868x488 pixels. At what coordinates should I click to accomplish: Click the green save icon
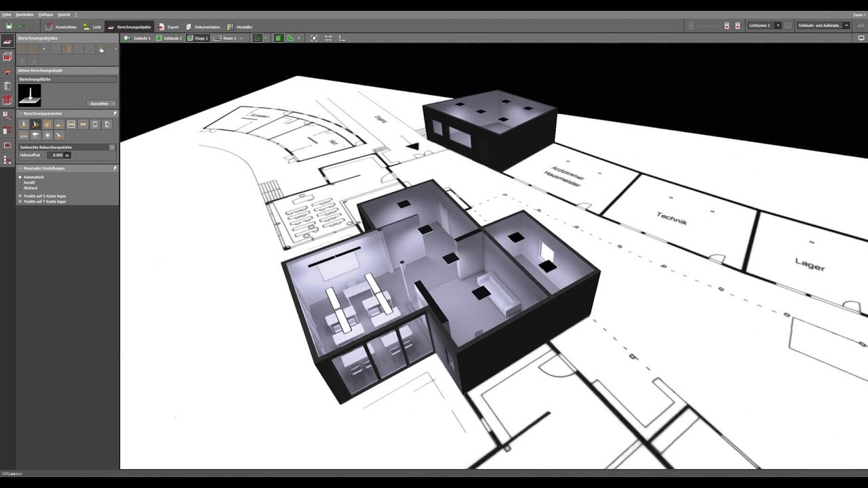(9, 26)
